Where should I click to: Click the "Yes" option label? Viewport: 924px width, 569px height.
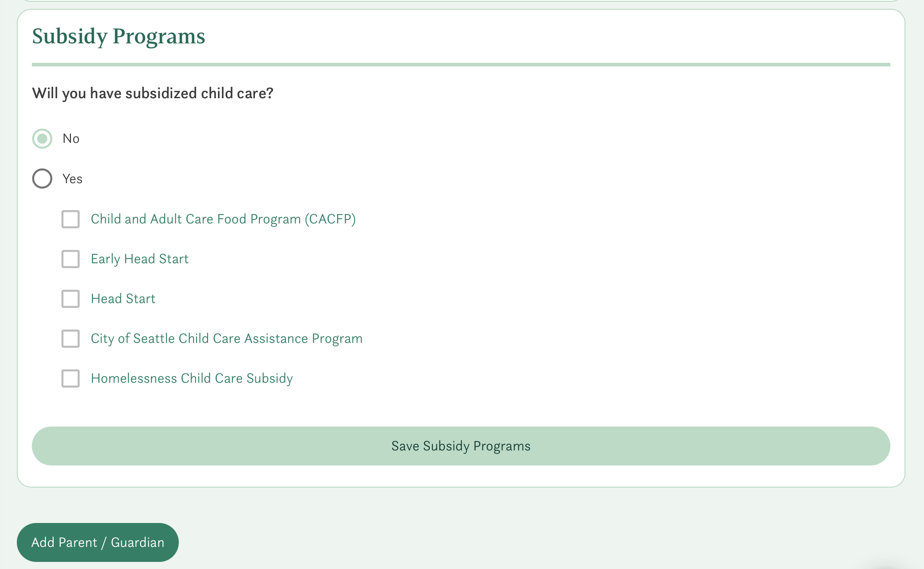tap(72, 179)
